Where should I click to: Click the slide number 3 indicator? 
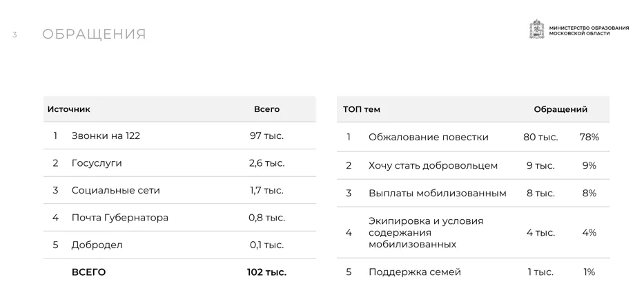[14, 35]
